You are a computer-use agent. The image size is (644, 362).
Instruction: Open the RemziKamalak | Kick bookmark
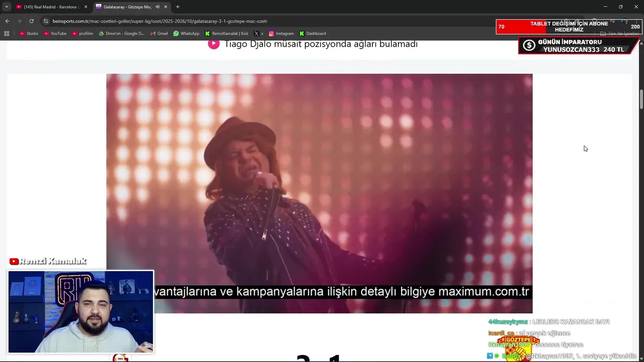point(226,33)
